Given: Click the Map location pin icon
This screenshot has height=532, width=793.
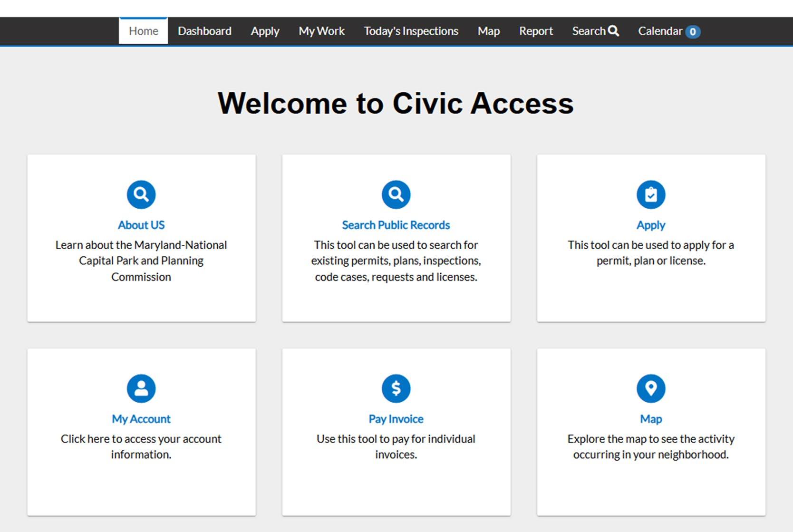Looking at the screenshot, I should coord(651,388).
